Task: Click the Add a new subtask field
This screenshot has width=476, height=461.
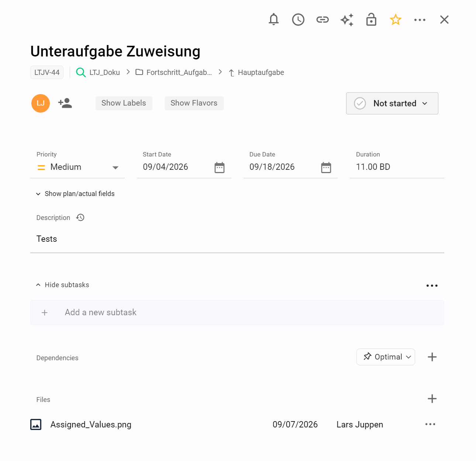Action: point(237,313)
